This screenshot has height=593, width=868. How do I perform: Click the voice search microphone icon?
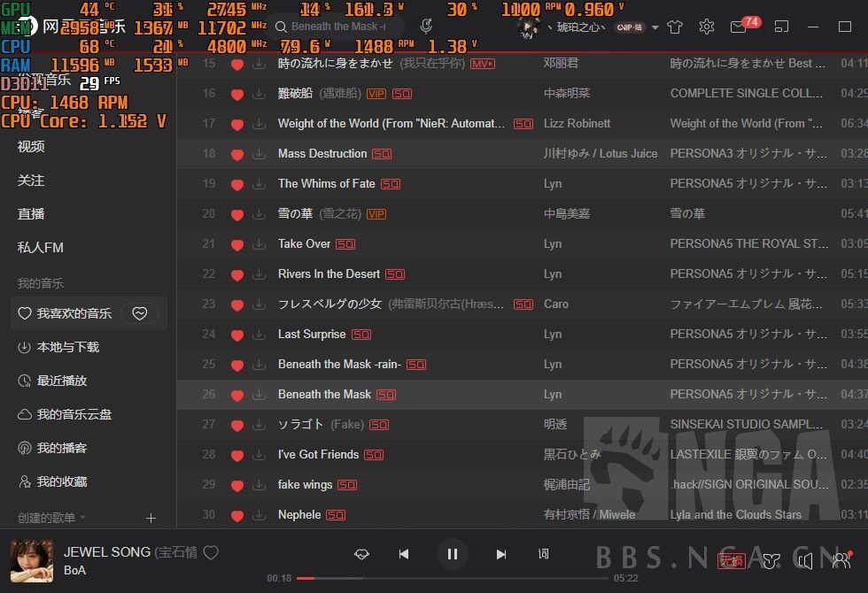click(426, 27)
